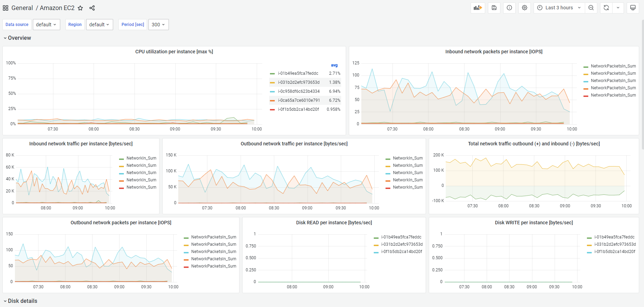Toggle i-0c958df6c623b4334 series in CPU legend

[x=299, y=91]
